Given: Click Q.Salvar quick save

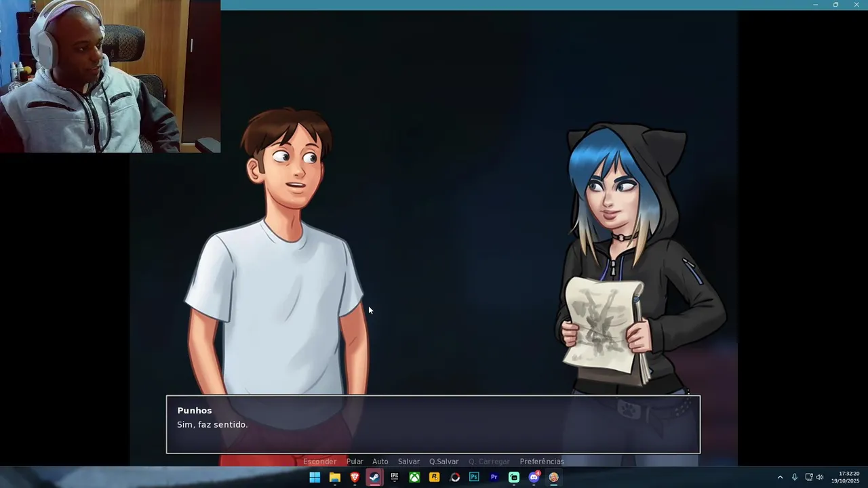Looking at the screenshot, I should [x=443, y=462].
